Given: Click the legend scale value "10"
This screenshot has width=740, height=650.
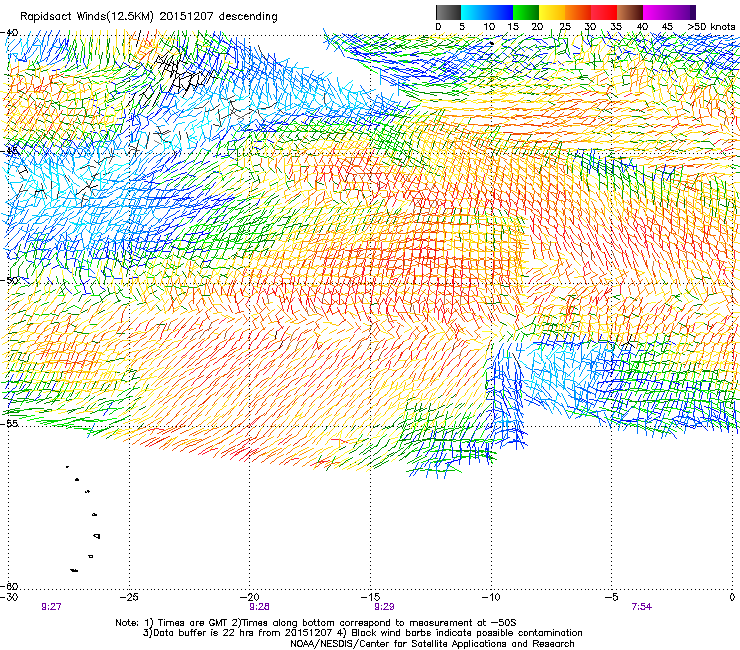Looking at the screenshot, I should (489, 27).
